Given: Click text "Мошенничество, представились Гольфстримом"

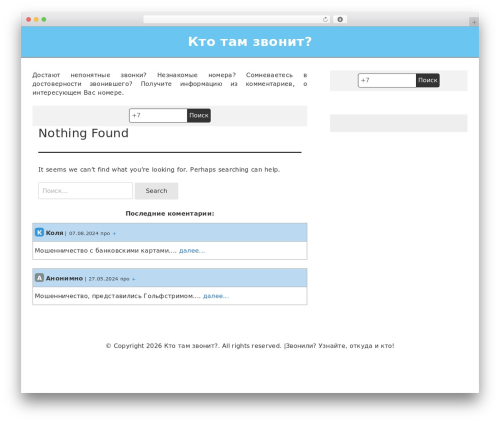Looking at the screenshot, I should click(114, 296).
